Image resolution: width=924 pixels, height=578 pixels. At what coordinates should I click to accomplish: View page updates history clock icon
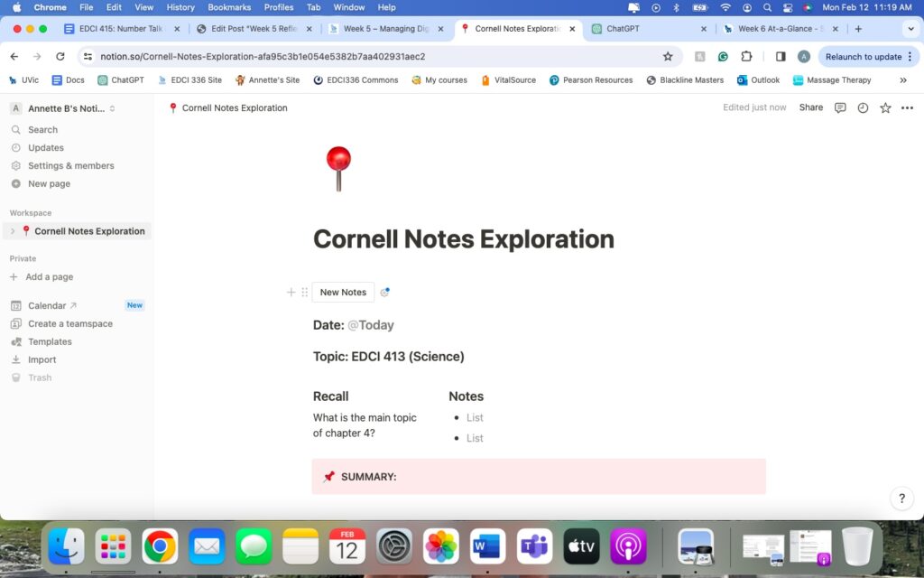(x=863, y=107)
